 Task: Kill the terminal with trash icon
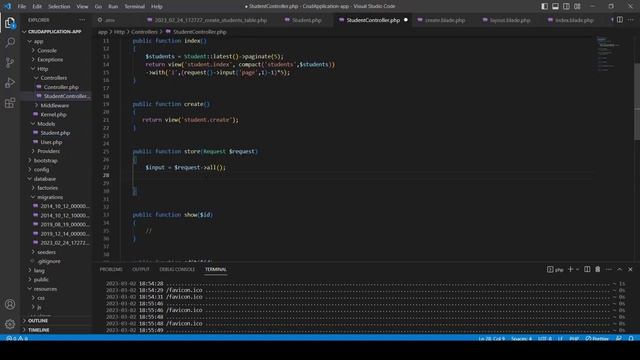[598, 269]
